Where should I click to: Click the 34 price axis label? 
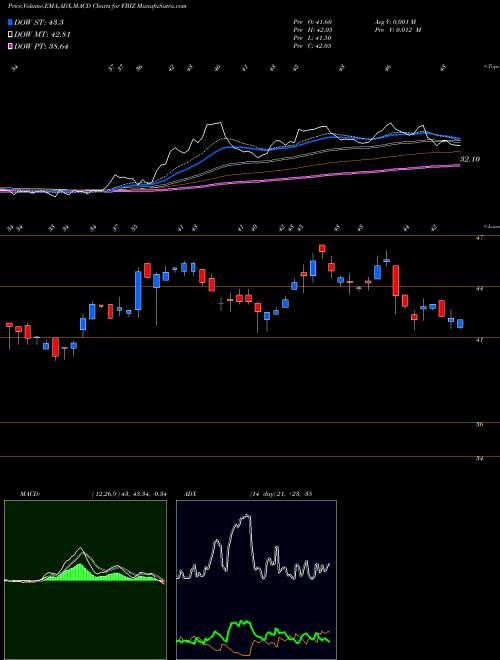[479, 458]
